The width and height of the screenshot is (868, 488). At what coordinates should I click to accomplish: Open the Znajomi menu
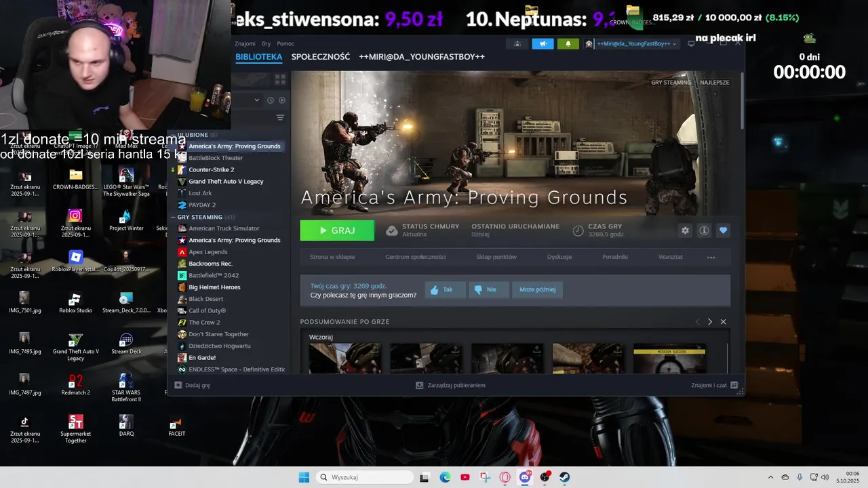click(x=245, y=43)
